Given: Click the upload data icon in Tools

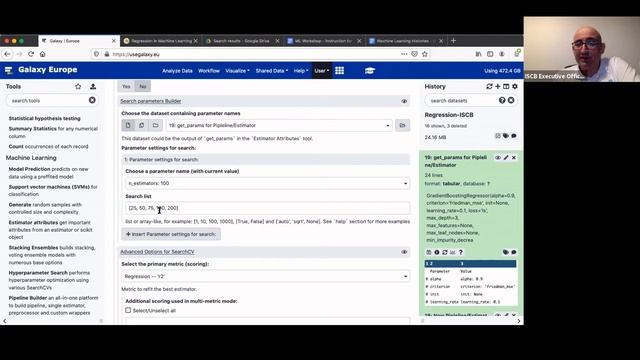Looking at the screenshot, I should click(x=93, y=87).
